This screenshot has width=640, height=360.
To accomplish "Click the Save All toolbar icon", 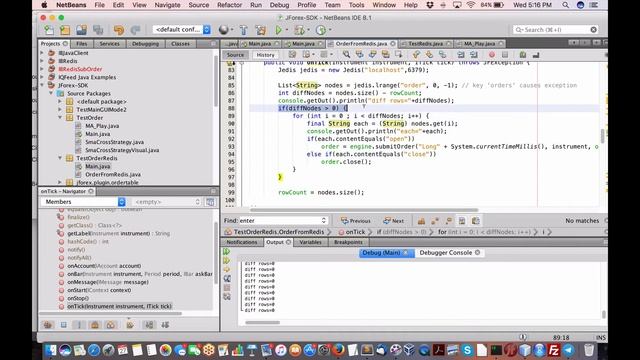I will 98,30.
